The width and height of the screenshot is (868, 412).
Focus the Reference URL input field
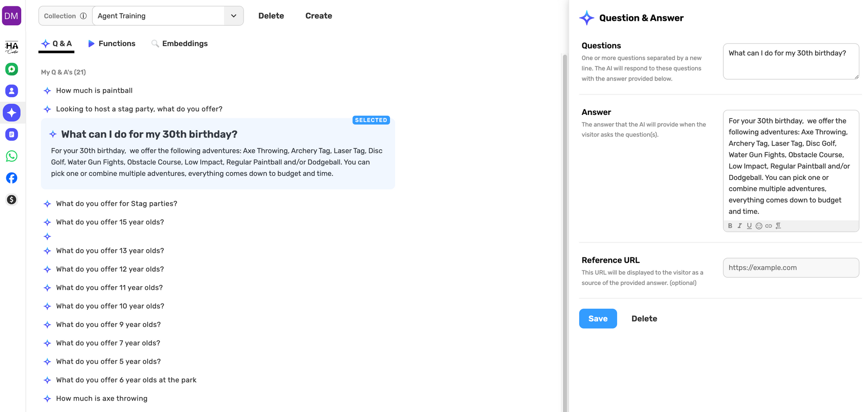(791, 268)
